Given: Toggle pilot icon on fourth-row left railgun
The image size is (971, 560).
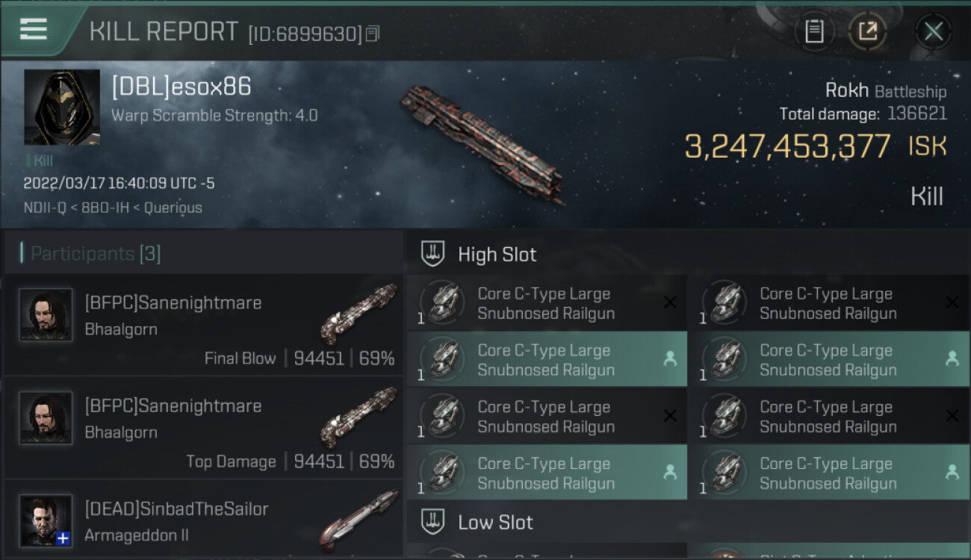Looking at the screenshot, I should coord(670,473).
